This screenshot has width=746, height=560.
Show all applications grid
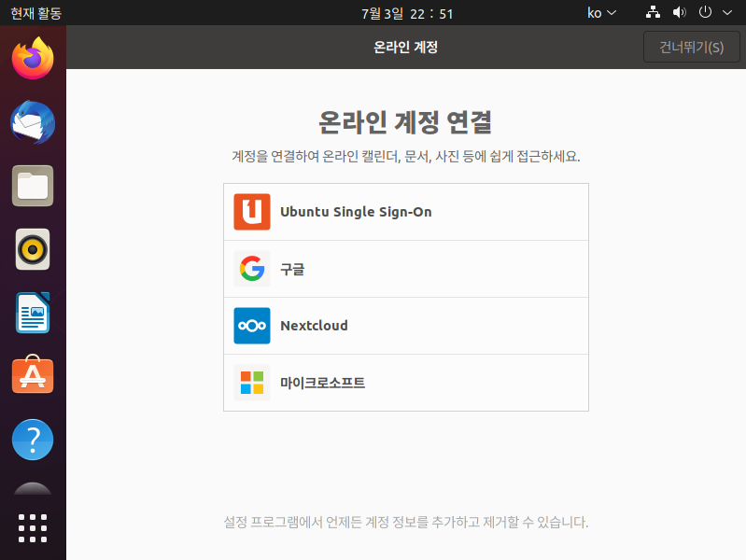33,528
